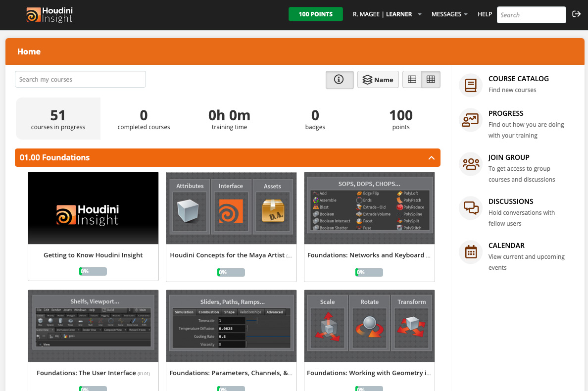Screen dimensions: 588x391
Task: Click Foundations: The User Interface title
Action: [x=93, y=373]
